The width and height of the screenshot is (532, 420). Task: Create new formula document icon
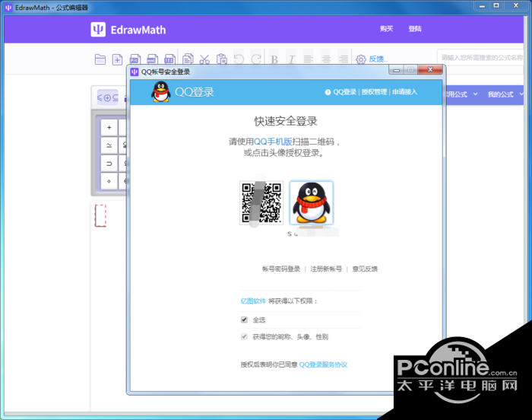click(117, 60)
